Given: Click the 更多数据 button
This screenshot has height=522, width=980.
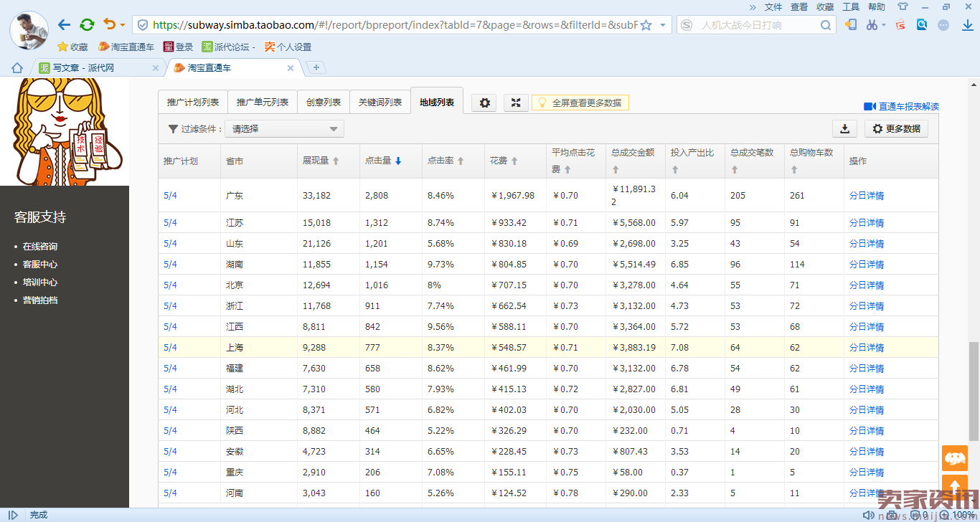Looking at the screenshot, I should coord(896,128).
